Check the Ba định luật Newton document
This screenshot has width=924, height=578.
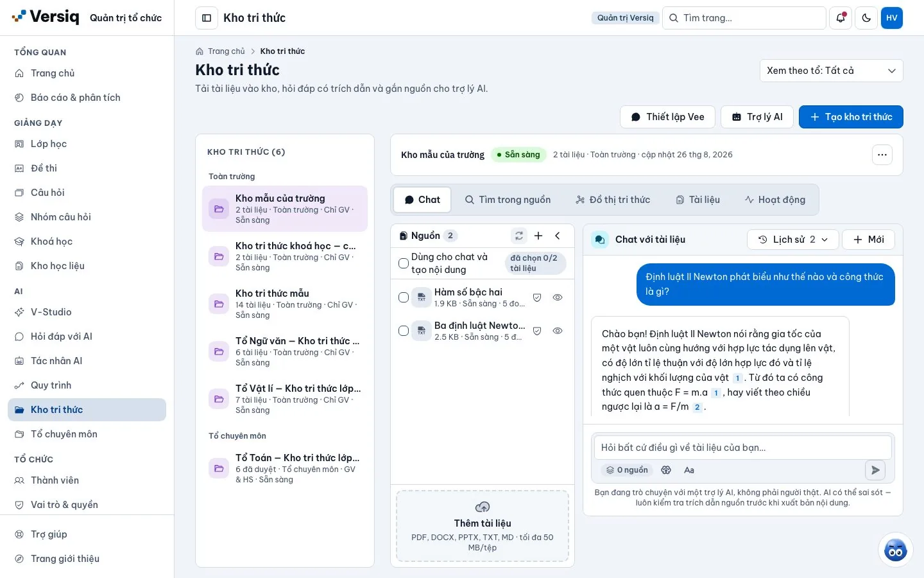click(404, 331)
